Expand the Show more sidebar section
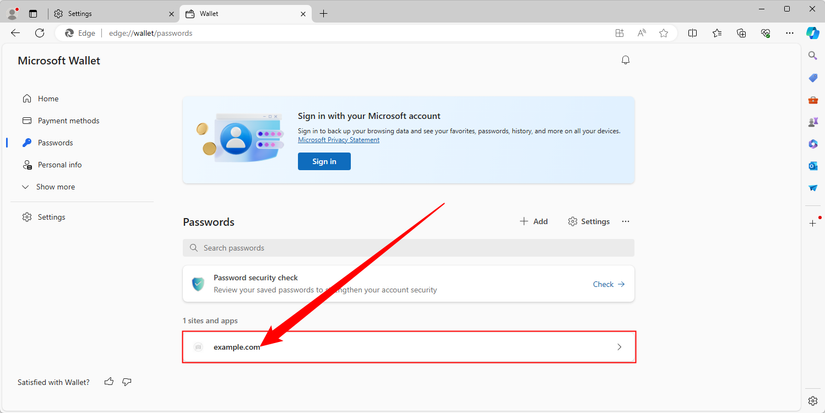 point(55,187)
